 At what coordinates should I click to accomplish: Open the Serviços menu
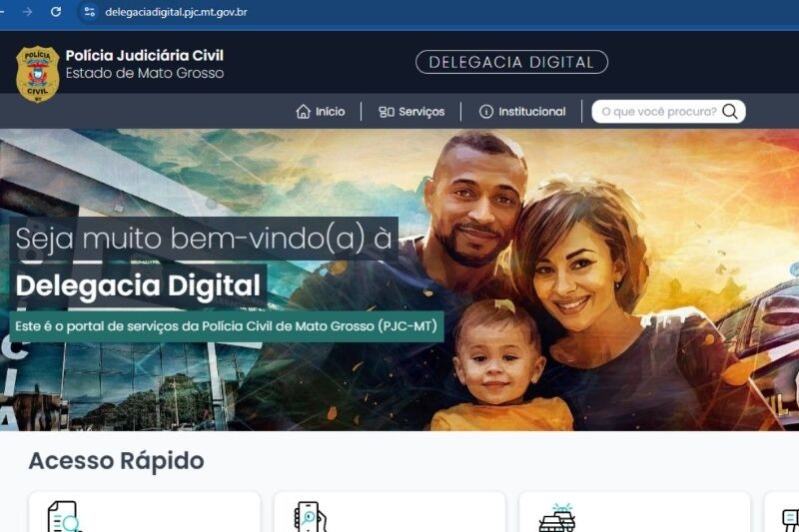click(411, 112)
